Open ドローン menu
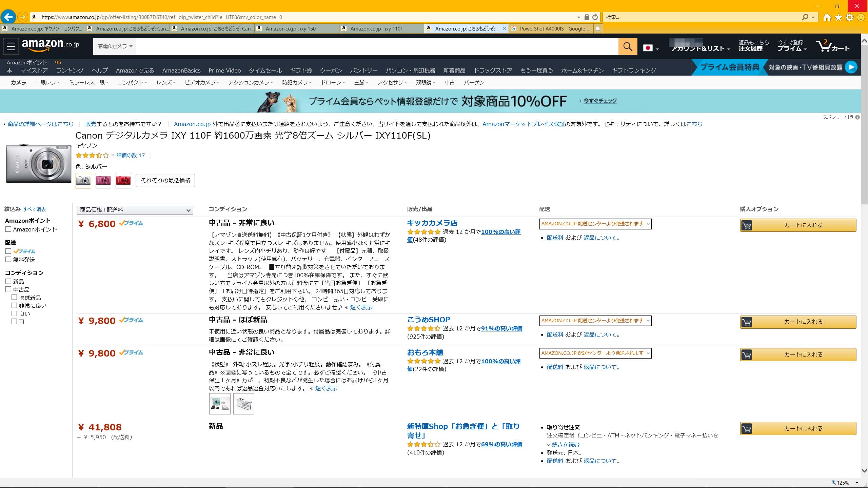This screenshot has height=488, width=868. point(333,82)
